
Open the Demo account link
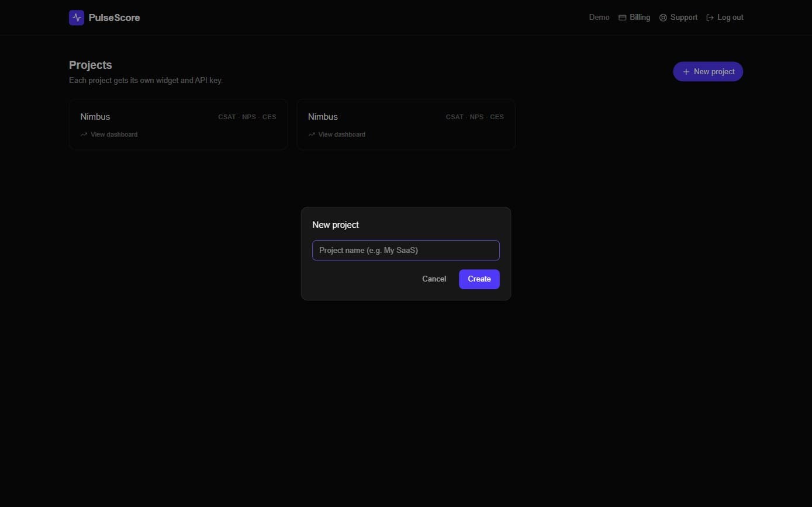tap(599, 18)
